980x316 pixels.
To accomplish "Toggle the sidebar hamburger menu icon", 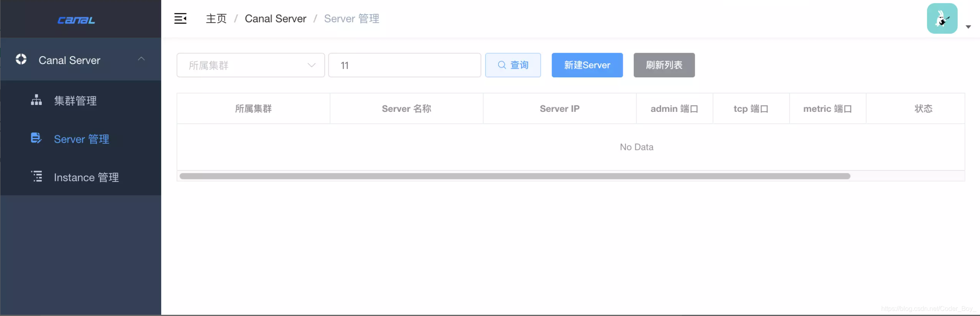I will [x=180, y=19].
